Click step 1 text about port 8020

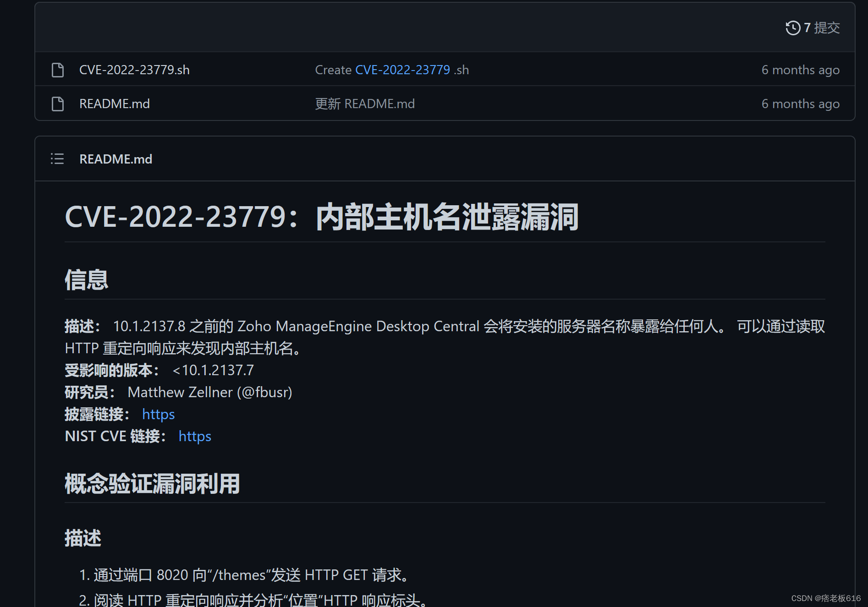252,575
